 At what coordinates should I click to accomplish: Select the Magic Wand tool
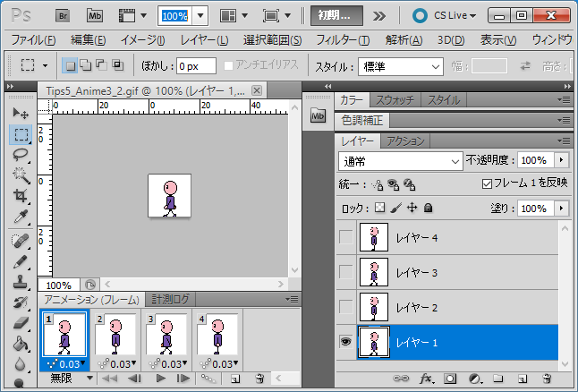pyautogui.click(x=21, y=175)
